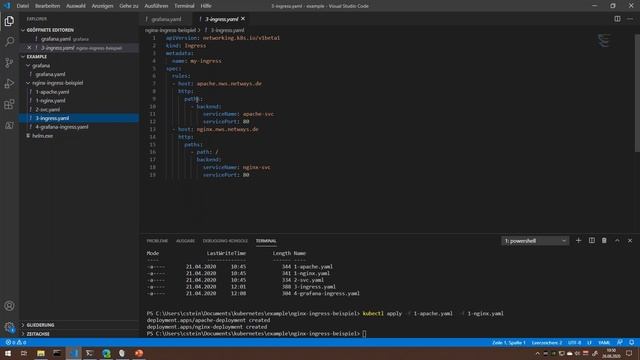The height and width of the screenshot is (360, 640).
Task: Open the Bearbeiten menu
Action: (47, 6)
